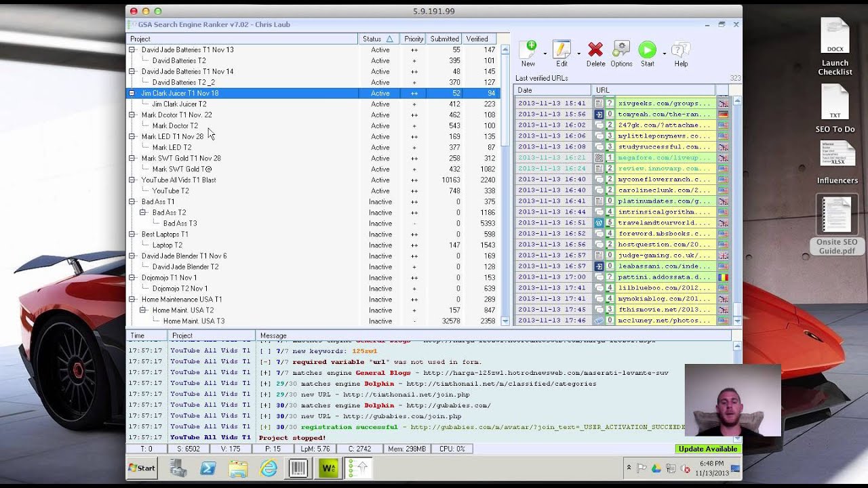Open Help from the toolbar
868x488 pixels.
click(681, 50)
